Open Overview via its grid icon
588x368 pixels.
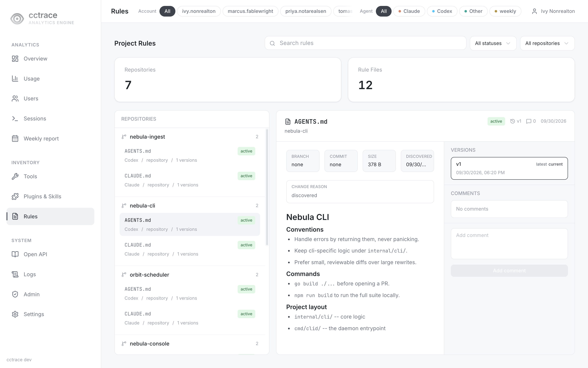tap(15, 59)
